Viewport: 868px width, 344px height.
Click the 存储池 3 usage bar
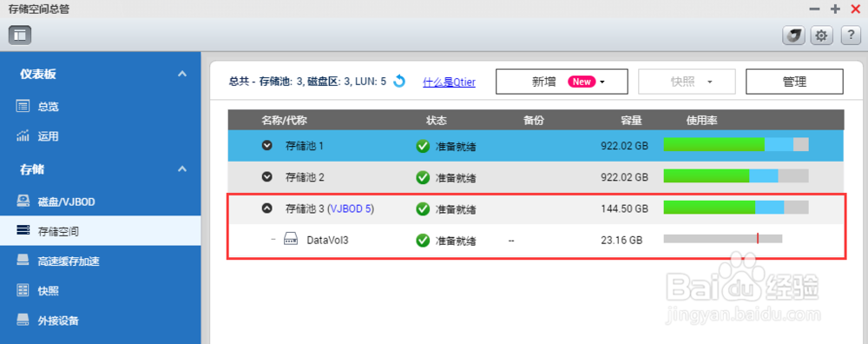coord(736,207)
